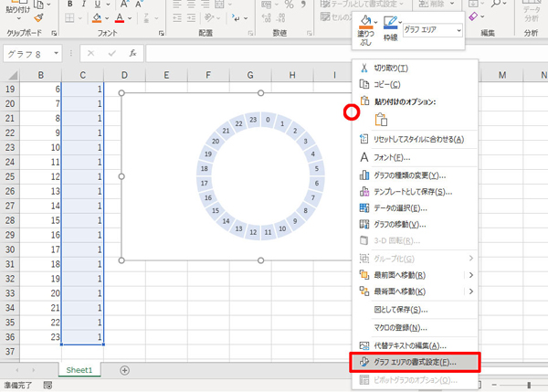Click the Format Painter brush icon

point(38,18)
